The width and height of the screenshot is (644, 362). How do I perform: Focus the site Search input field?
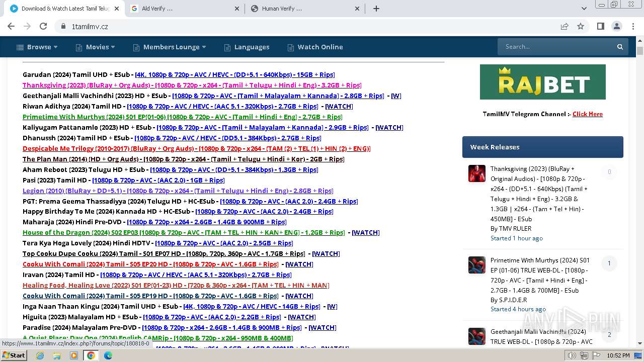click(556, 47)
